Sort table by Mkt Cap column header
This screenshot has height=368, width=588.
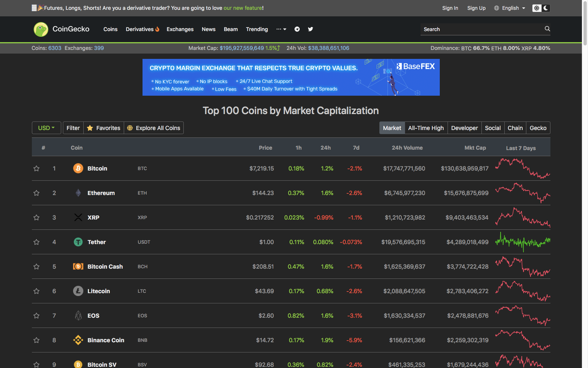[475, 148]
